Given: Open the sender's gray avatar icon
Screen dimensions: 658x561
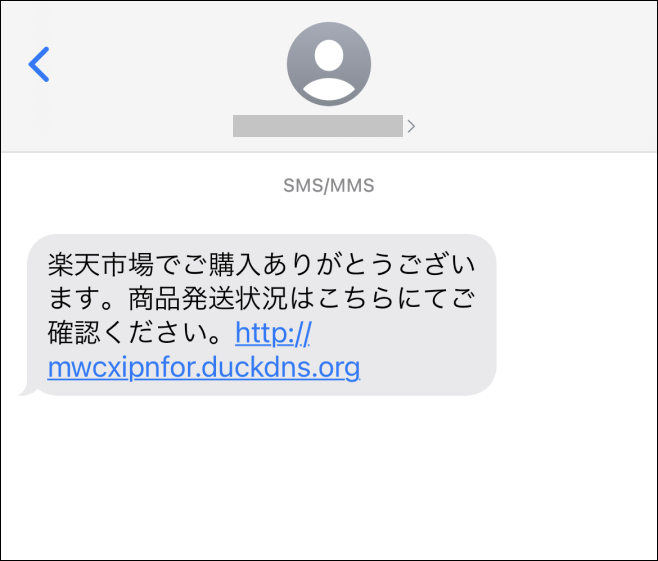Looking at the screenshot, I should (x=329, y=64).
